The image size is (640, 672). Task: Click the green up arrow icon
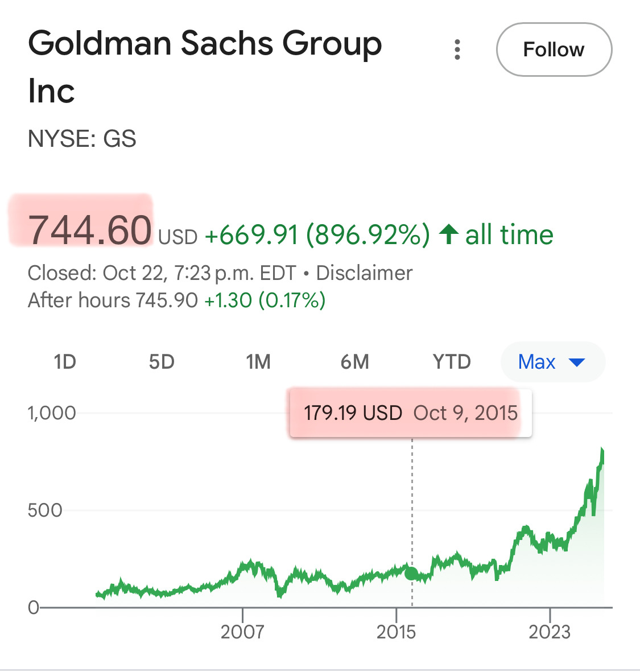pyautogui.click(x=449, y=234)
